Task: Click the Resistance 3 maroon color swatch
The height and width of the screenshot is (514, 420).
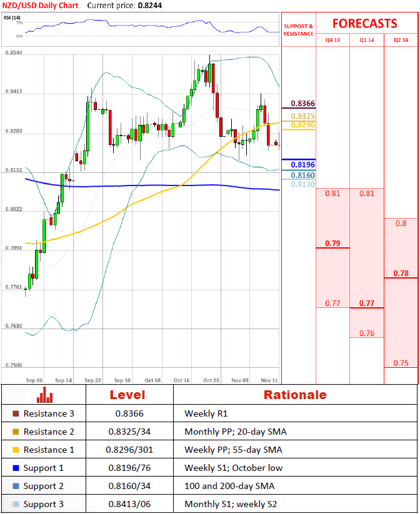Action: (x=16, y=413)
